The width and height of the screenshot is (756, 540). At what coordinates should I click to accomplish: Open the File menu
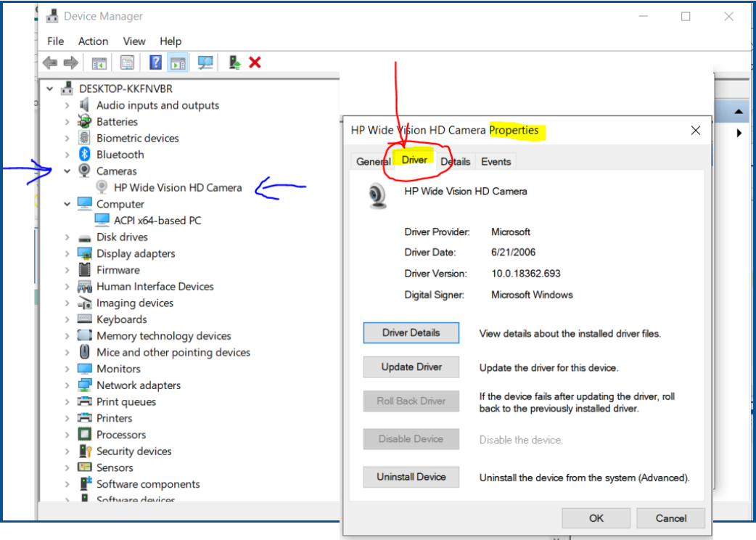click(55, 41)
